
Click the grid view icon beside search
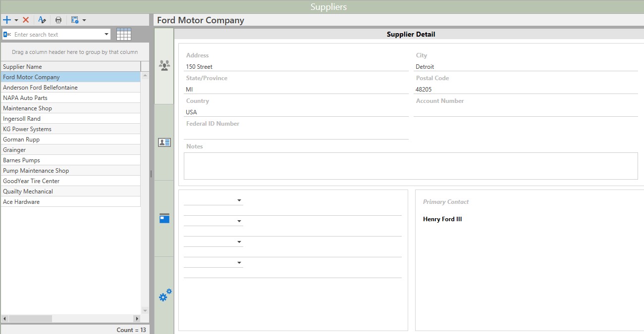point(124,34)
